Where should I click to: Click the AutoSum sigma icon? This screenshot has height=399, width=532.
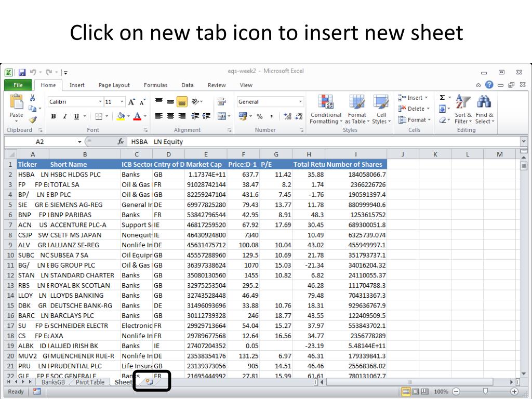click(x=443, y=98)
